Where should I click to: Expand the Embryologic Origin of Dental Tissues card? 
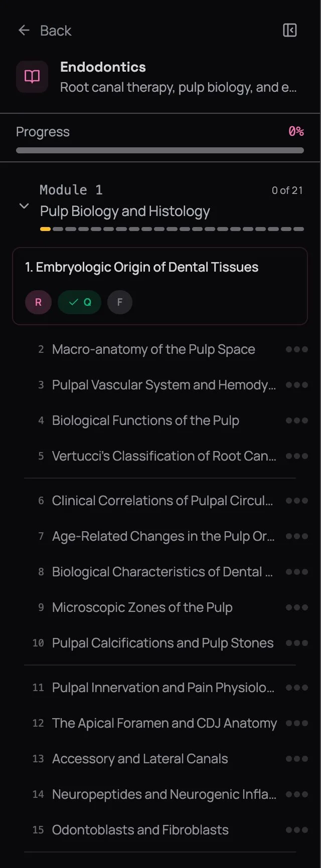(x=142, y=267)
